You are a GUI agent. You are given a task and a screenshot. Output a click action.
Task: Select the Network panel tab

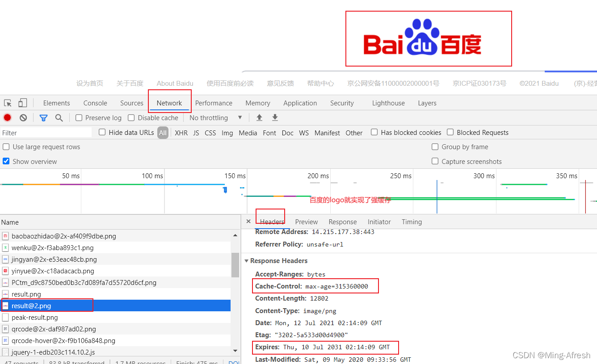point(169,103)
